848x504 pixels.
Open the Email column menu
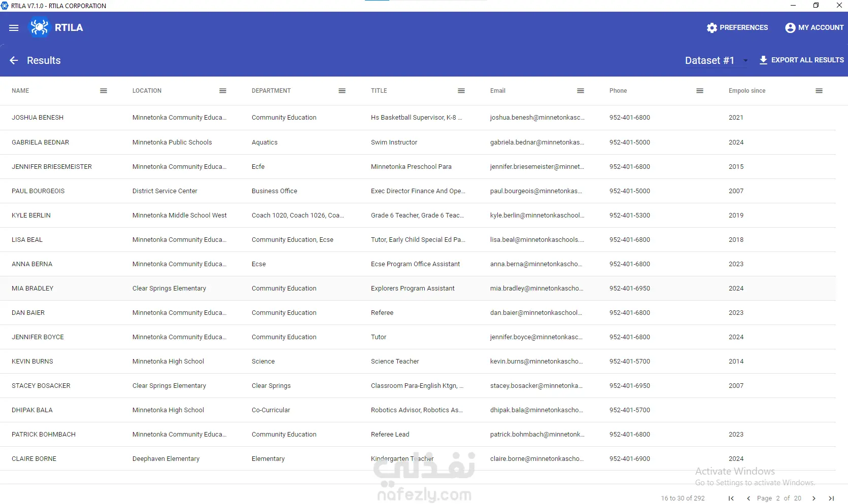[x=581, y=91]
